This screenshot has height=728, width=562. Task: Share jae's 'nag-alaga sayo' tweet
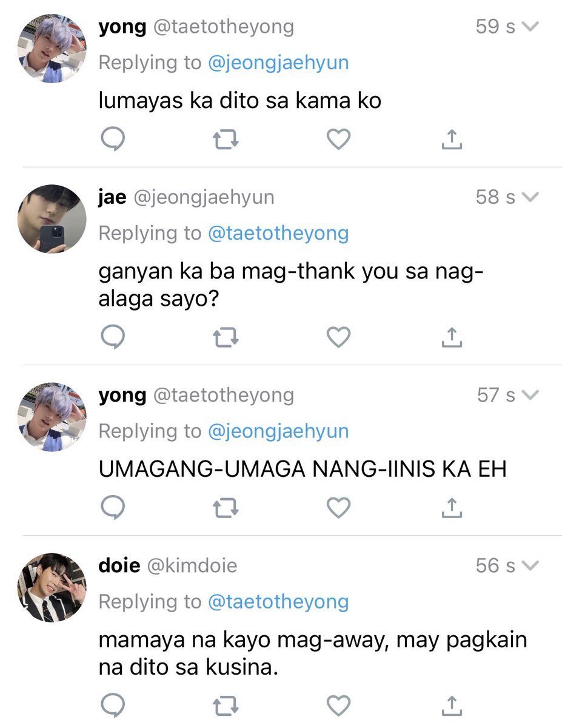click(x=452, y=337)
